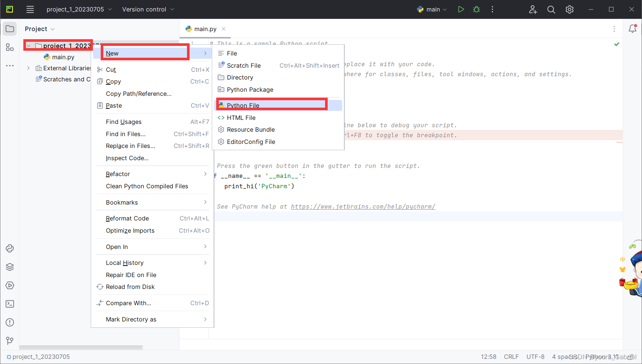Viewport: 642px width, 364px height.
Task: Create new Scratch File
Action: point(278,65)
